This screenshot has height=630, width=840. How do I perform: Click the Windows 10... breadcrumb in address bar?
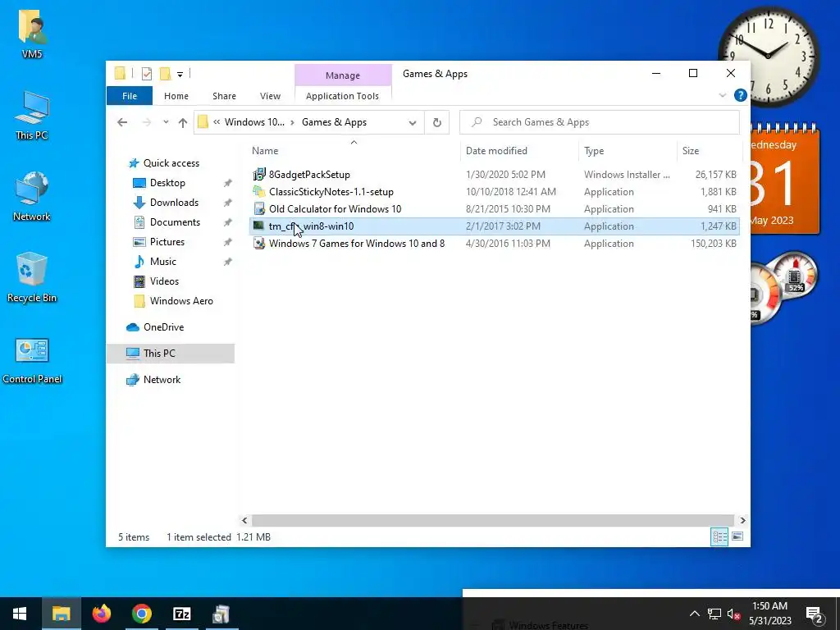point(254,122)
